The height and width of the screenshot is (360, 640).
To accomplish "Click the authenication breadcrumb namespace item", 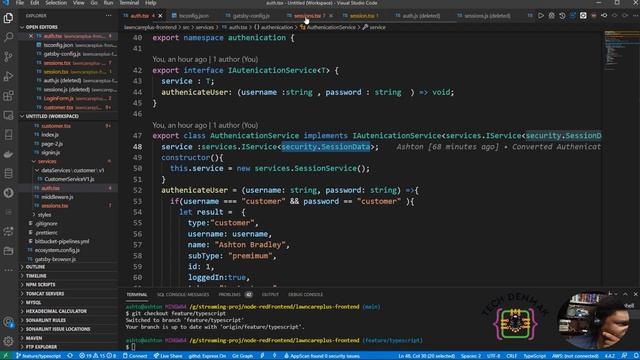I will (273, 27).
